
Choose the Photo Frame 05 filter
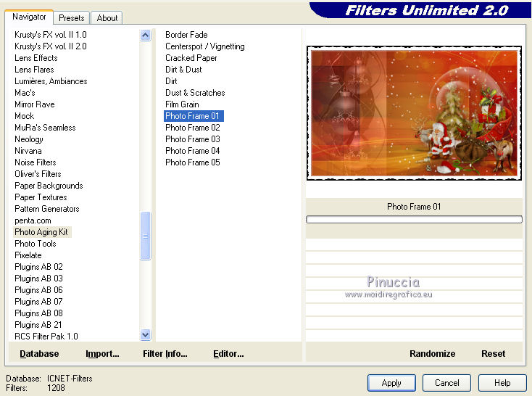coord(193,162)
